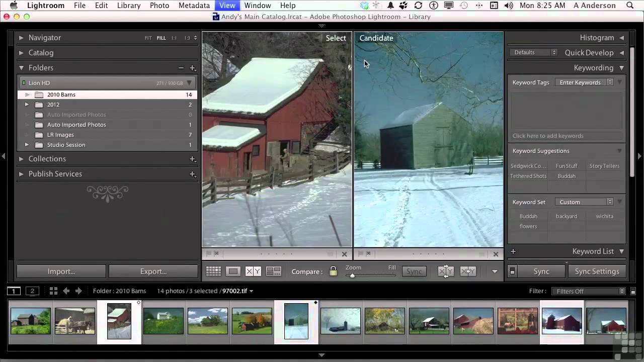Click the Export button
Image resolution: width=644 pixels, height=362 pixels.
153,271
